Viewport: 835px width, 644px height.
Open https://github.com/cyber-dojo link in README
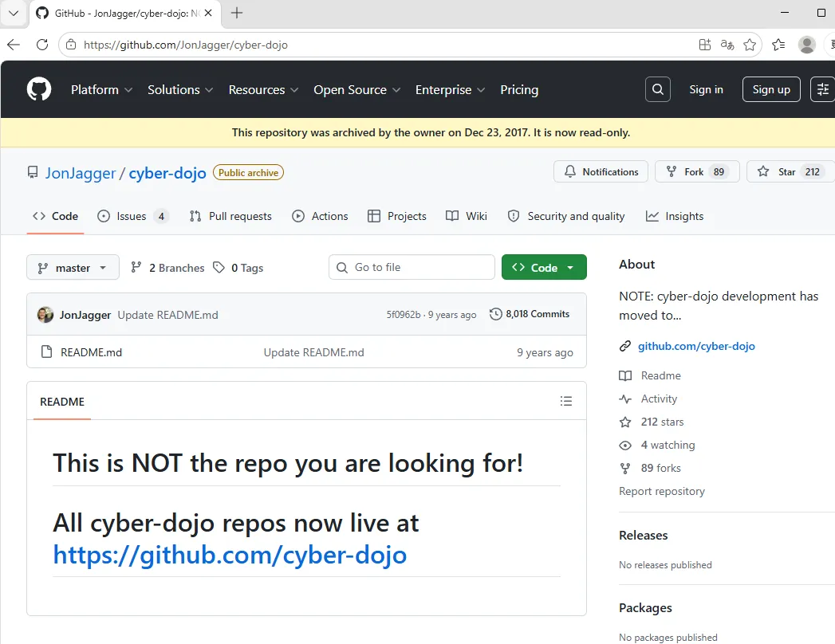tap(230, 555)
